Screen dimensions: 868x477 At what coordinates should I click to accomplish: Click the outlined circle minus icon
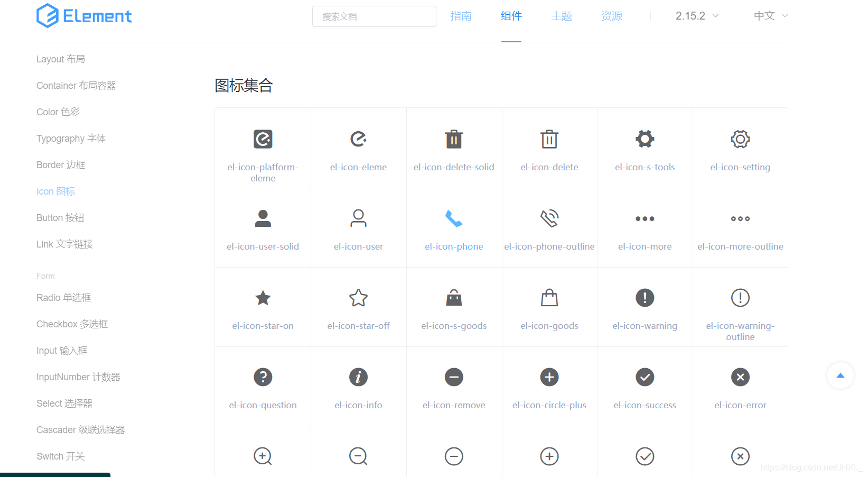click(x=454, y=456)
